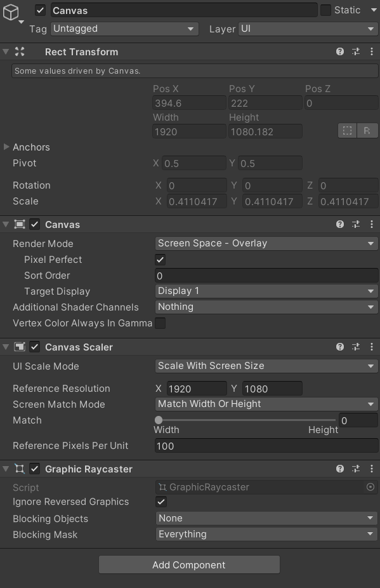Click the Match width-height slider handle
This screenshot has height=588, width=380.
pos(159,420)
